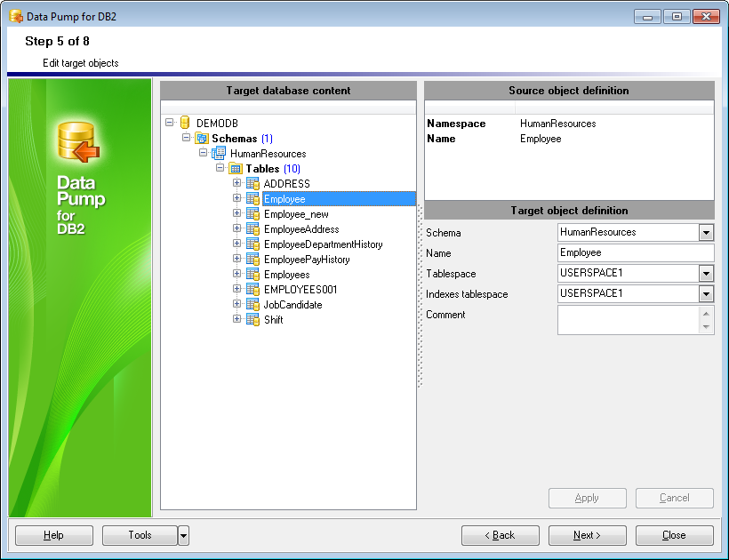Open the Schema dropdown list
Viewport: 729px width, 560px height.
[706, 233]
